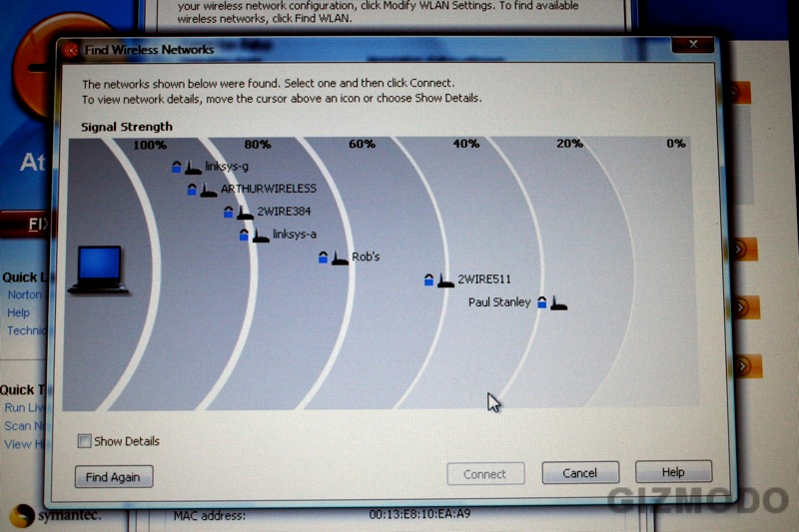Click the Rob's network name

[366, 257]
